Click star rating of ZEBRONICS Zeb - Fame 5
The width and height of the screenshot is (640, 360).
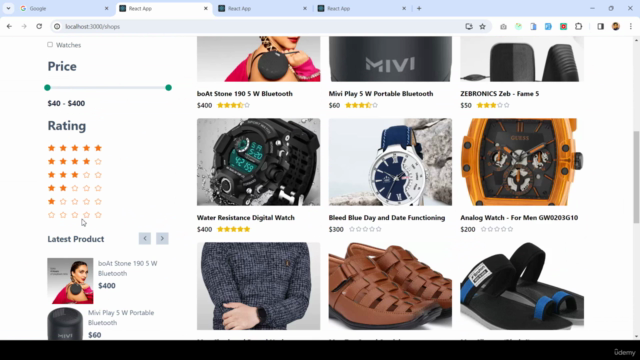point(493,105)
